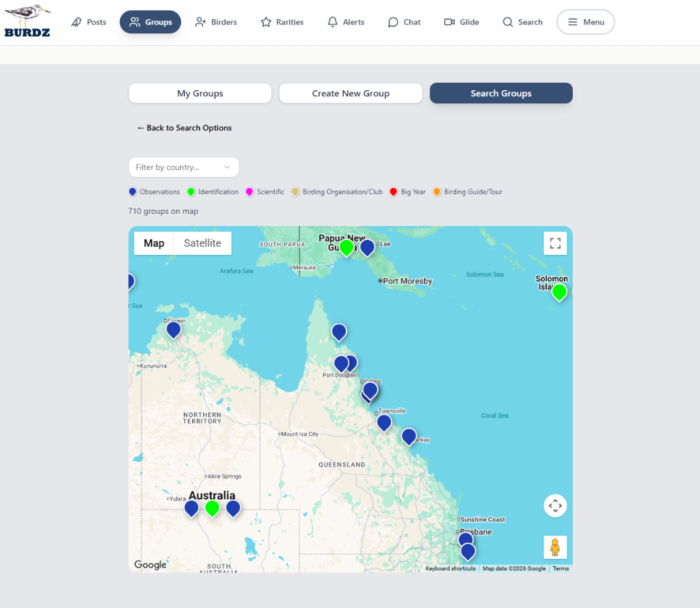This screenshot has height=608, width=700.
Task: Select green pin under Australia label
Action: (x=213, y=508)
